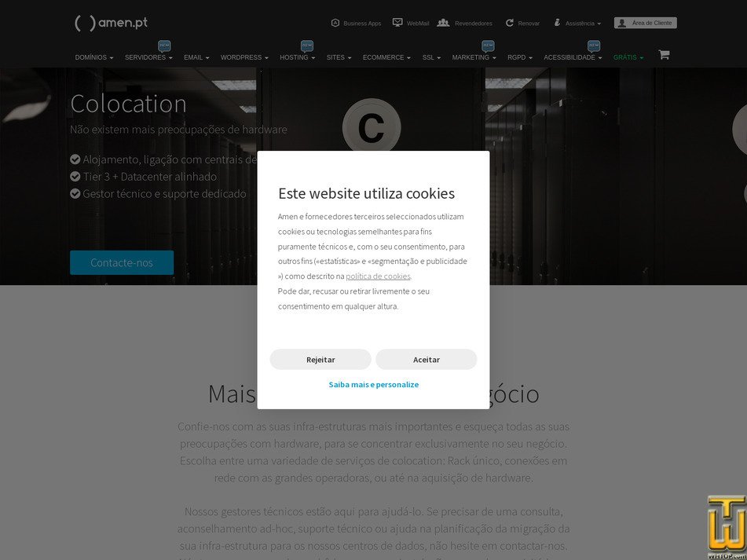Open the HOSTING dropdown menu
Viewport: 747px width, 560px height.
(296, 57)
